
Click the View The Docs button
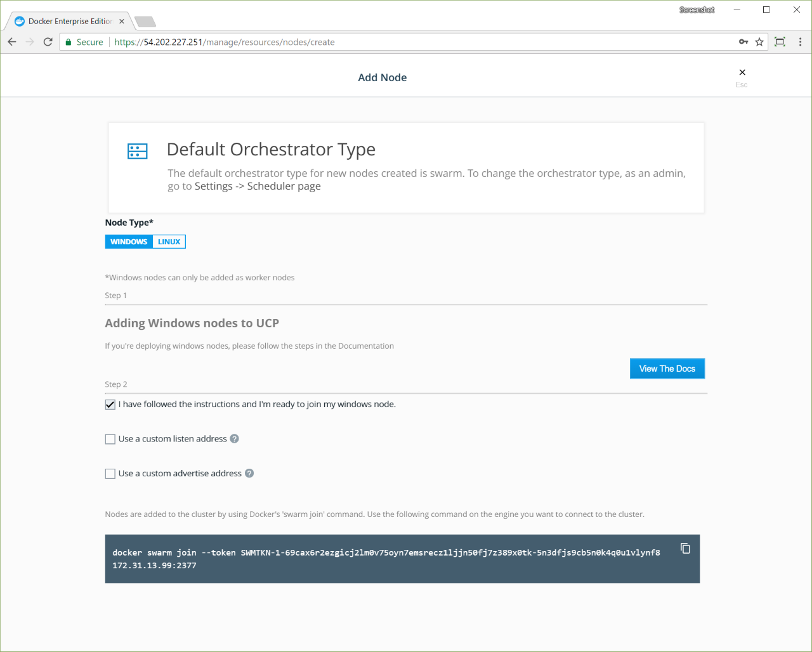(x=667, y=368)
